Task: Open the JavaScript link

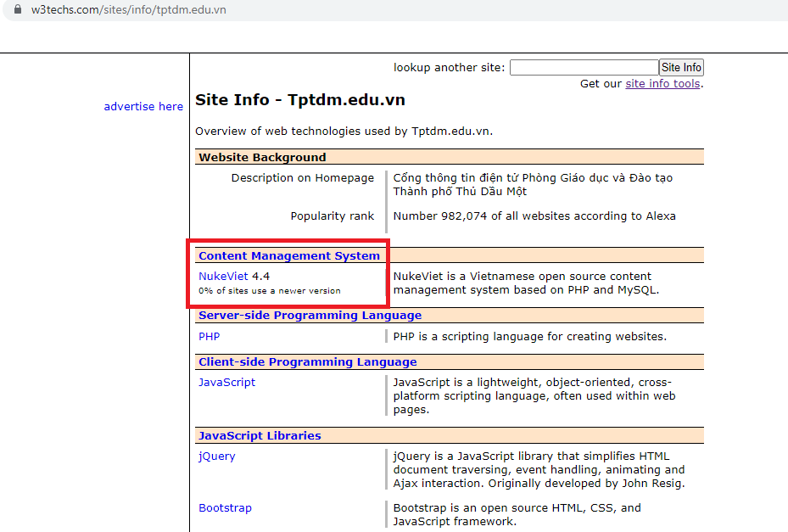Action: (x=226, y=382)
